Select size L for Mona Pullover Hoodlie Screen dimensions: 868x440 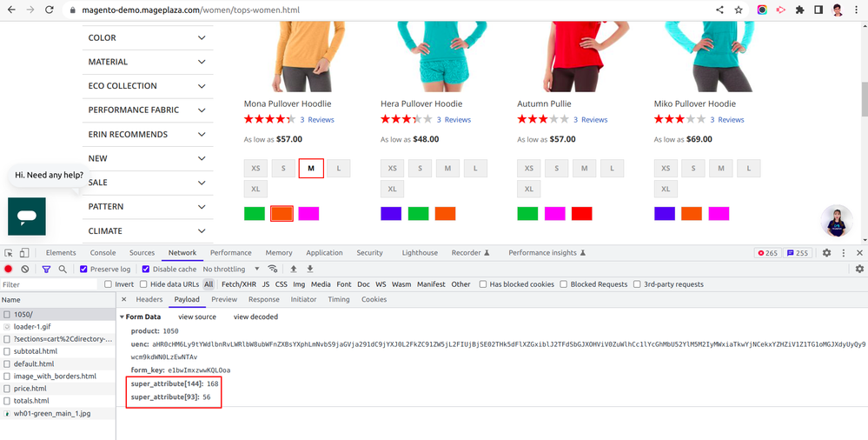click(x=338, y=168)
